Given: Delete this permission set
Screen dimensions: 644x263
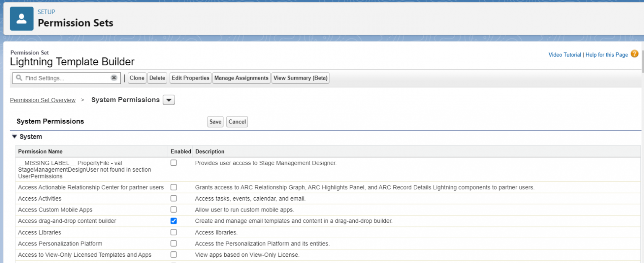Looking at the screenshot, I should [x=157, y=78].
